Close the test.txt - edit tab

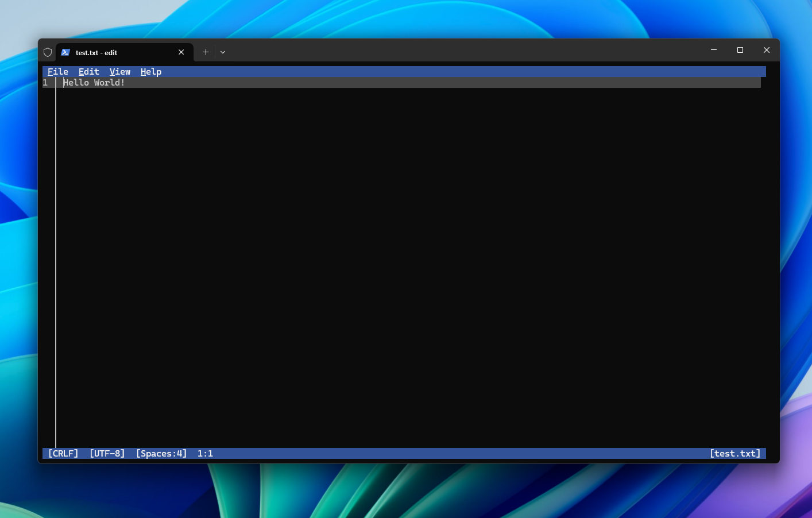pyautogui.click(x=181, y=52)
